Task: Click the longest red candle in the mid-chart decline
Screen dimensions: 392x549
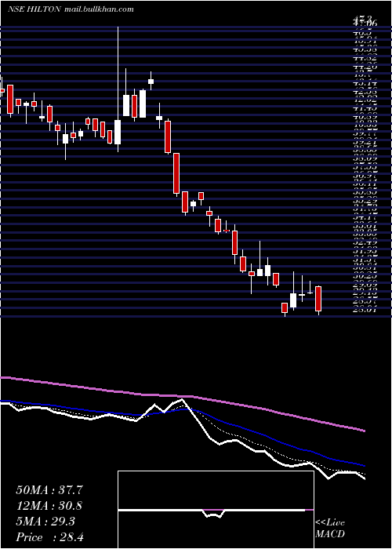Action: coord(176,173)
